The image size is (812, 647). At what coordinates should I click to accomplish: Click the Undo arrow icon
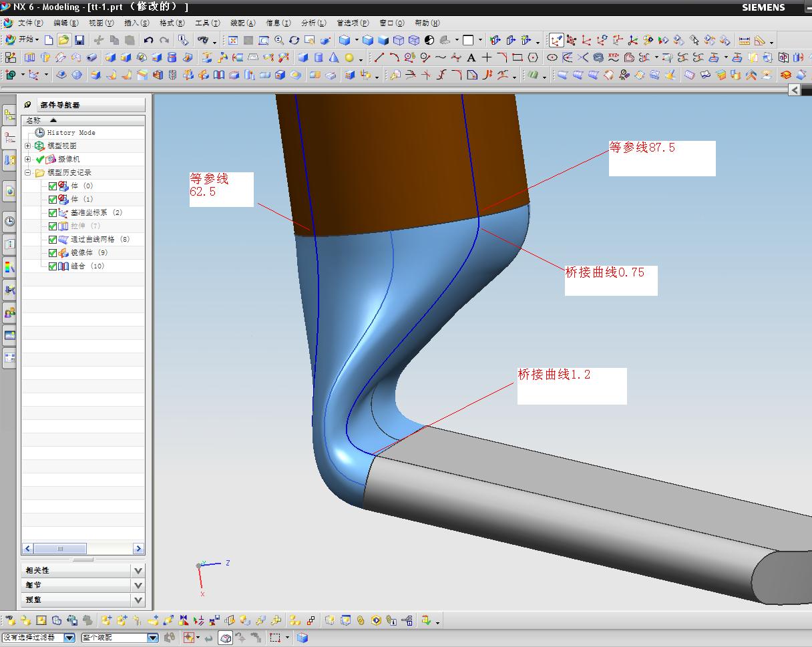148,40
